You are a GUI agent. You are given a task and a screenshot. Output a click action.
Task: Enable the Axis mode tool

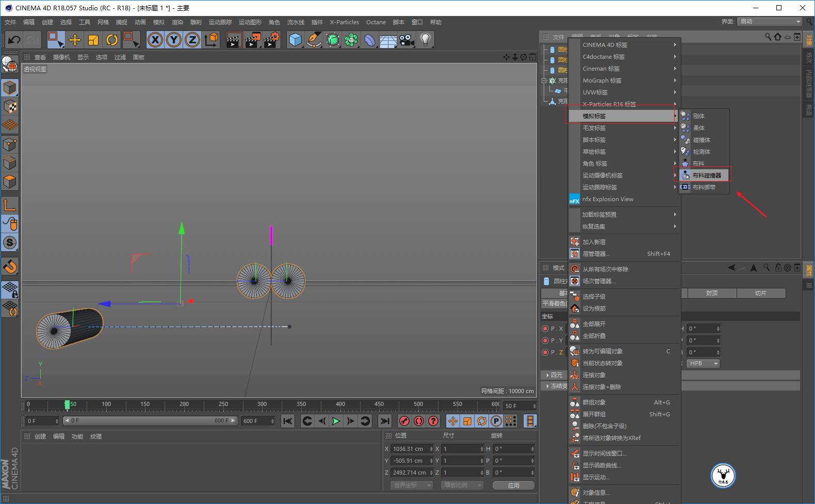[10, 205]
